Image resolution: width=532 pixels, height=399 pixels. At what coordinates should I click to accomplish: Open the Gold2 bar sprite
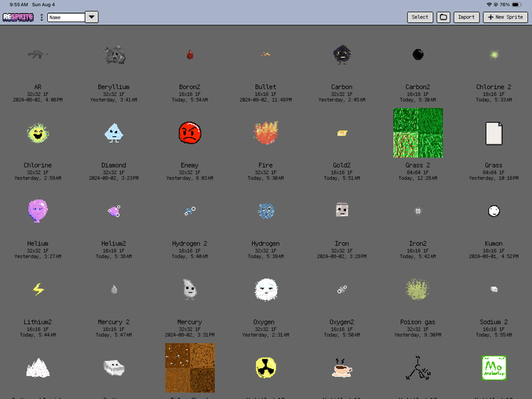[342, 133]
